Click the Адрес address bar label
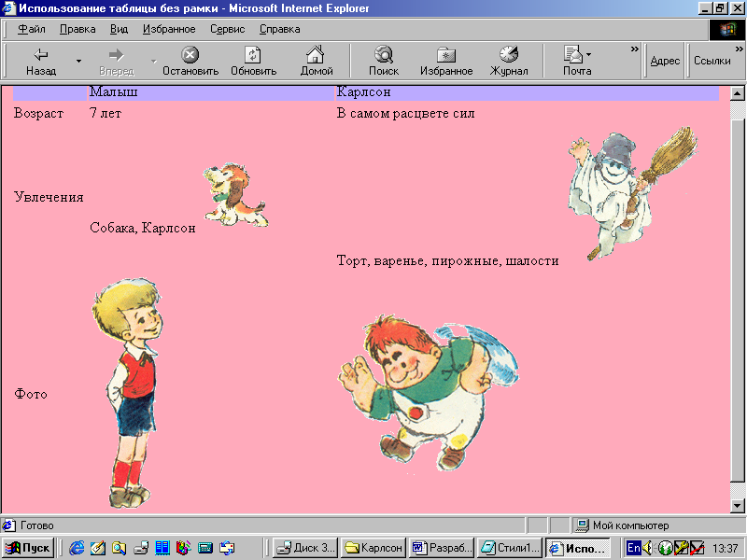The image size is (747, 560). (x=665, y=61)
